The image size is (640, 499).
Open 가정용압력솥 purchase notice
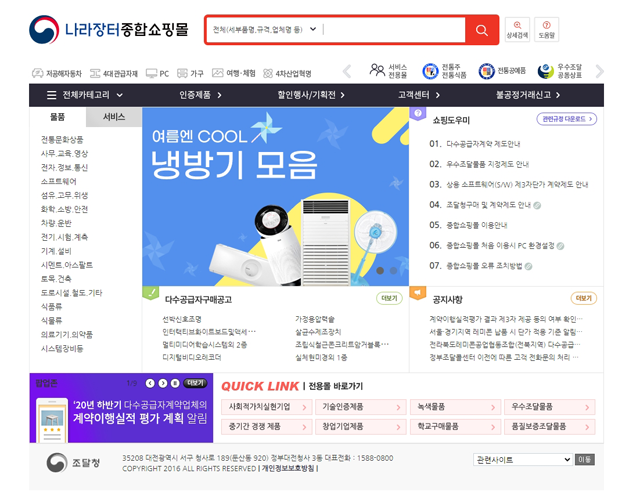coord(315,319)
